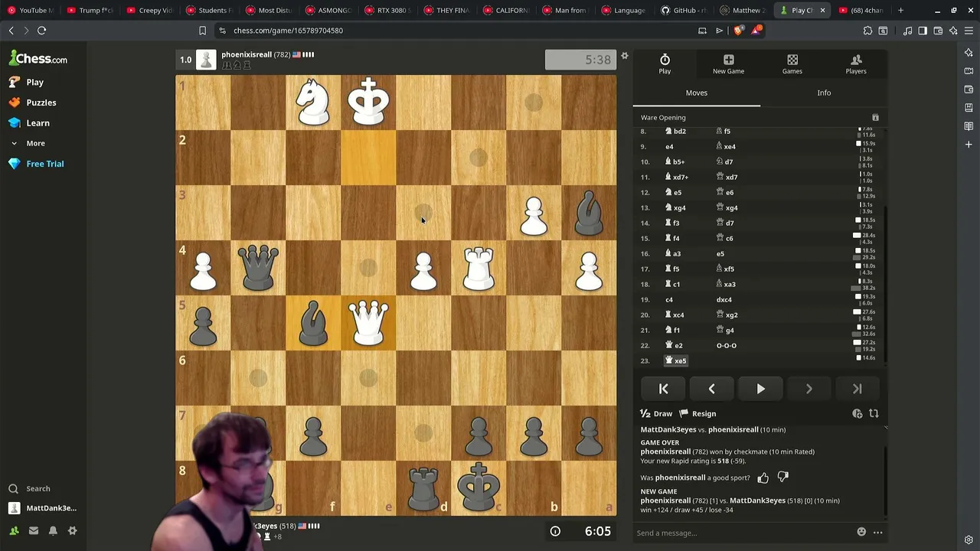Viewport: 980px width, 551px height.
Task: Open the browser extensions puzzle icon
Action: click(867, 31)
